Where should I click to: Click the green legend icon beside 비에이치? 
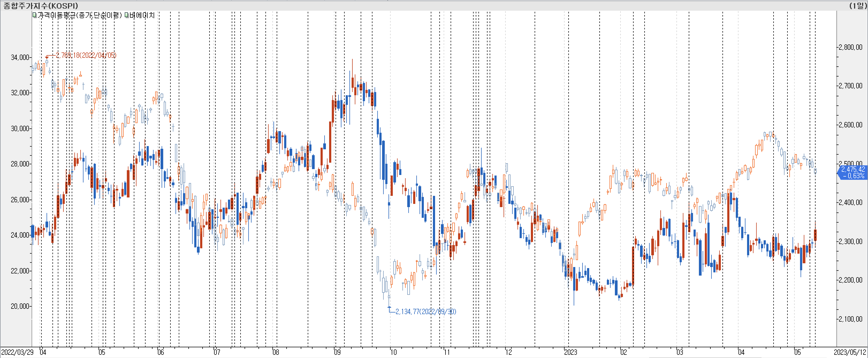click(127, 15)
